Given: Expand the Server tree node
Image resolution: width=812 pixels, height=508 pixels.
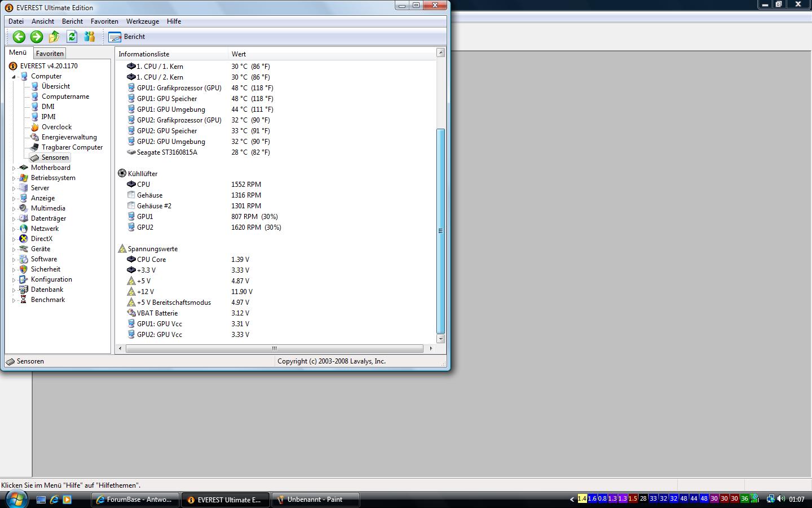Looking at the screenshot, I should (14, 189).
